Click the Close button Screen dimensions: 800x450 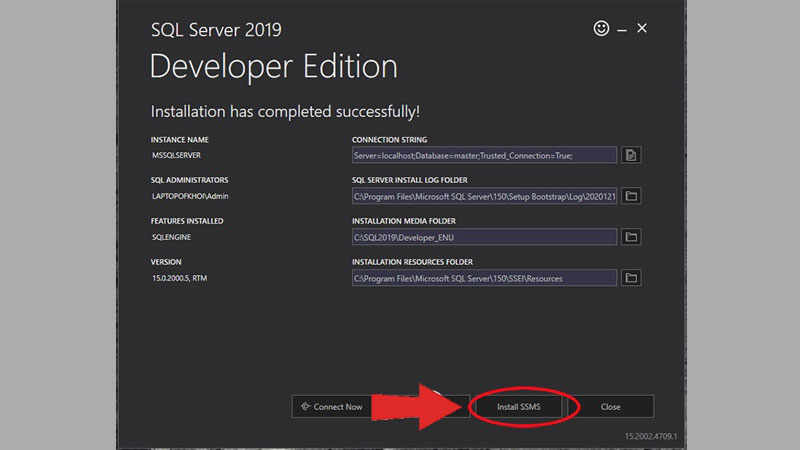(x=610, y=407)
